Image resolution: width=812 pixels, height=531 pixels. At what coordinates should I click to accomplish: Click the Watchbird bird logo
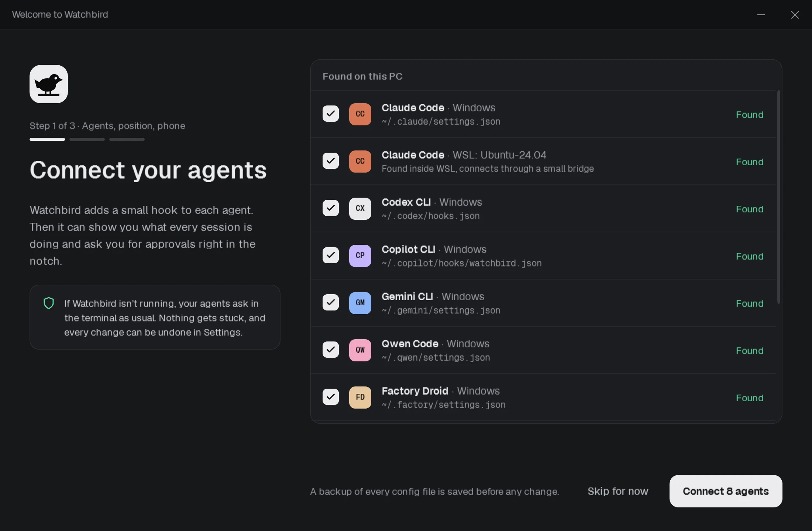pyautogui.click(x=49, y=84)
